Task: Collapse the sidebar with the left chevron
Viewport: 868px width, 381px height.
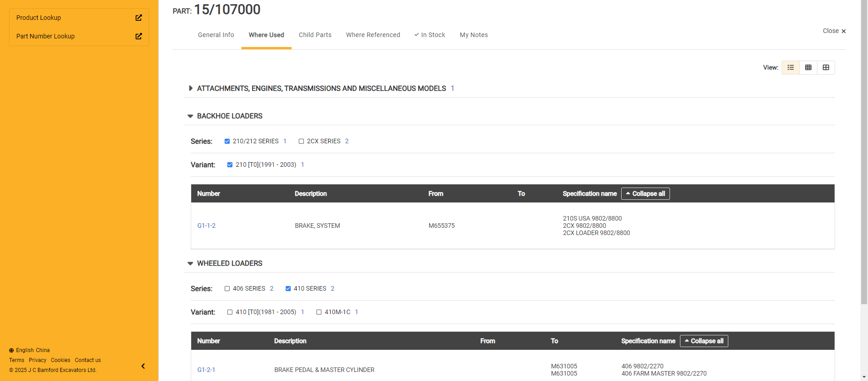Action: click(143, 366)
